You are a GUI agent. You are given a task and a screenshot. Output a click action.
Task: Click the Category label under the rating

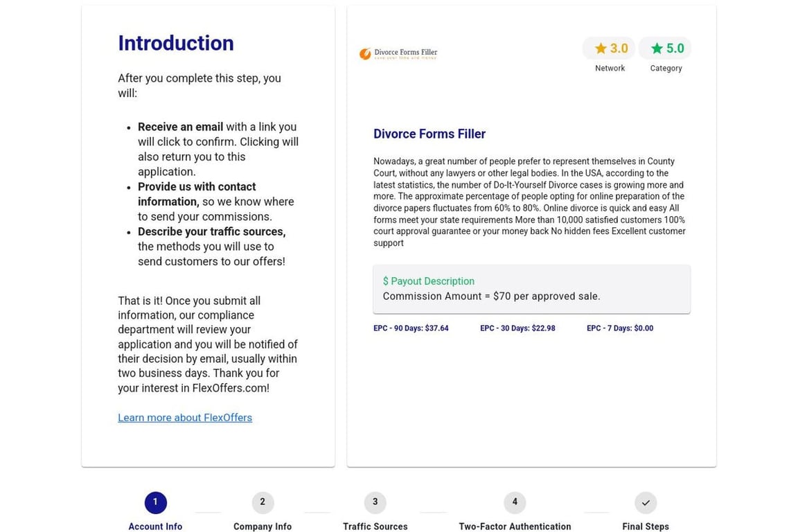(666, 68)
